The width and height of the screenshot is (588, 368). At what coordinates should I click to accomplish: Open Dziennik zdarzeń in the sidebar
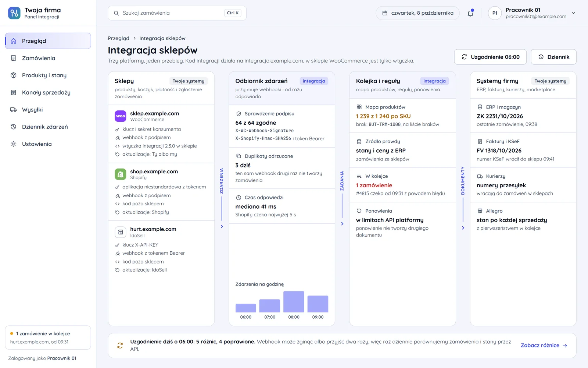[48, 127]
